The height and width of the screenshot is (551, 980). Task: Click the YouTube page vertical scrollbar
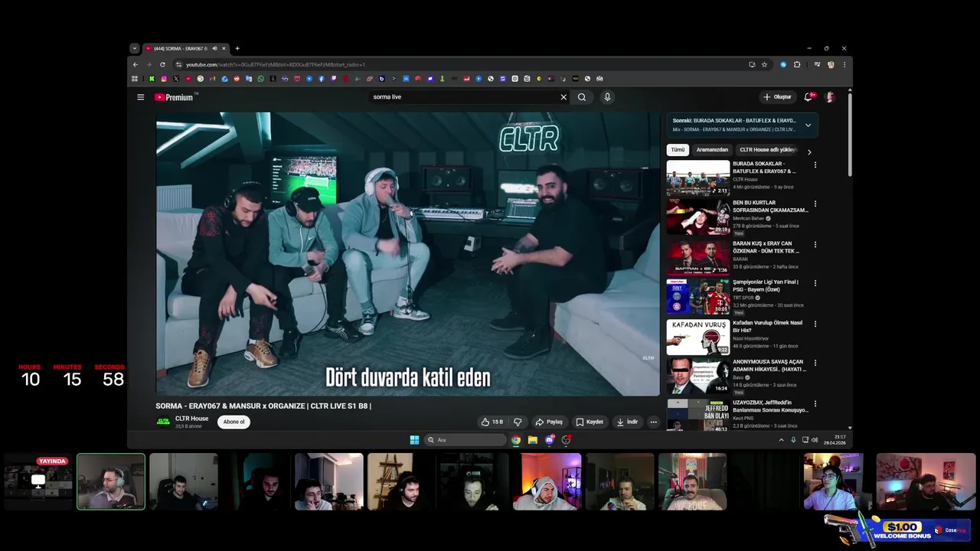click(x=850, y=134)
